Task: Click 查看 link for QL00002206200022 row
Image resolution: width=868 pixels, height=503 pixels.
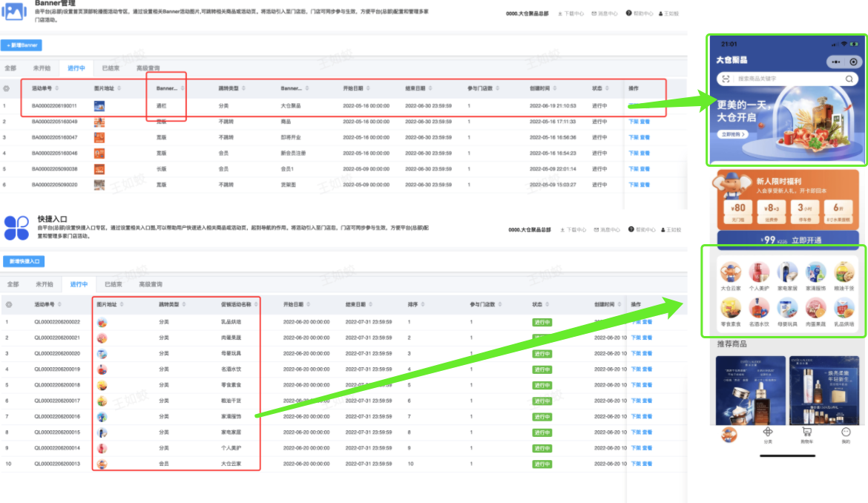Action: 647,322
